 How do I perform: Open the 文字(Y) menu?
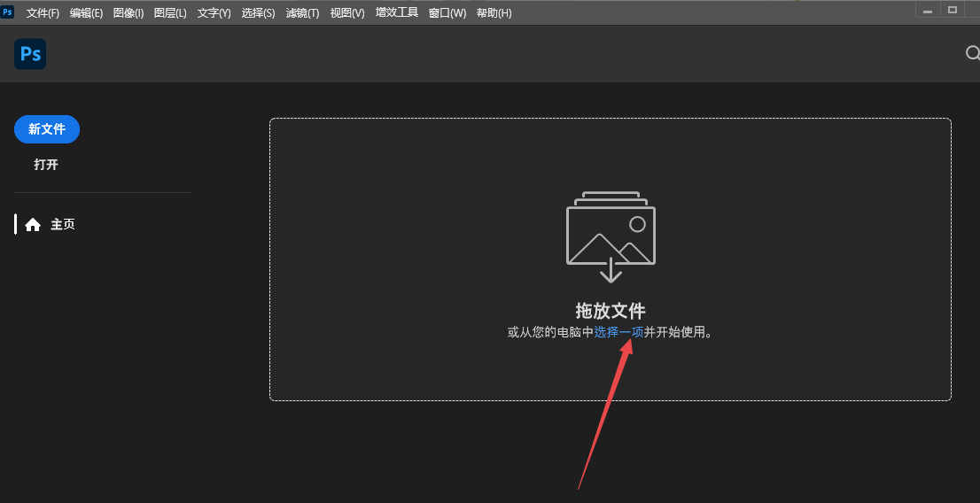[214, 13]
